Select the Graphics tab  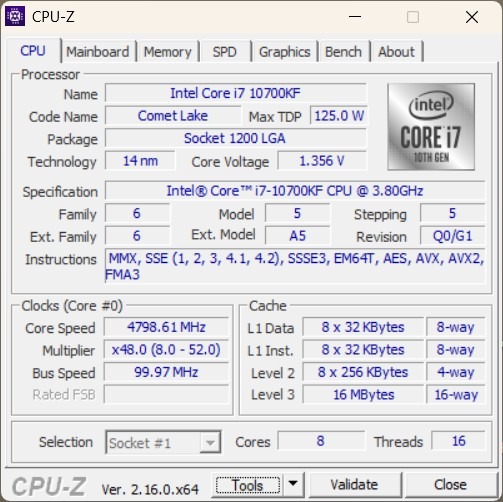tap(285, 52)
